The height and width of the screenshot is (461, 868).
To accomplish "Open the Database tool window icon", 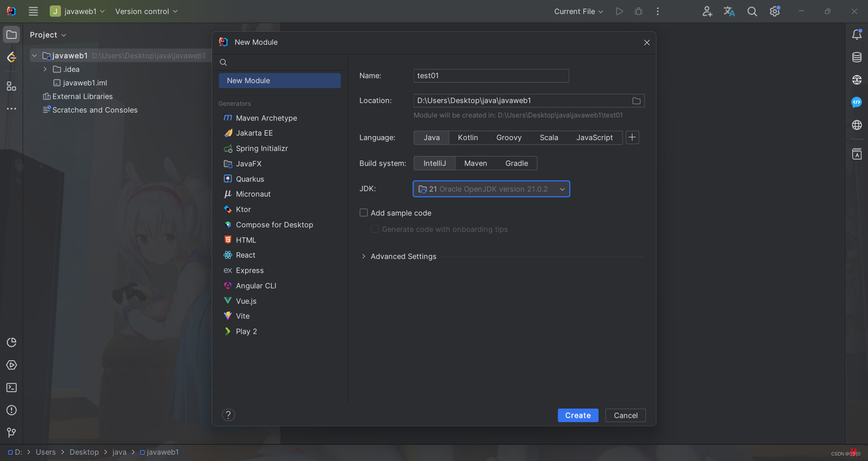I will click(857, 57).
